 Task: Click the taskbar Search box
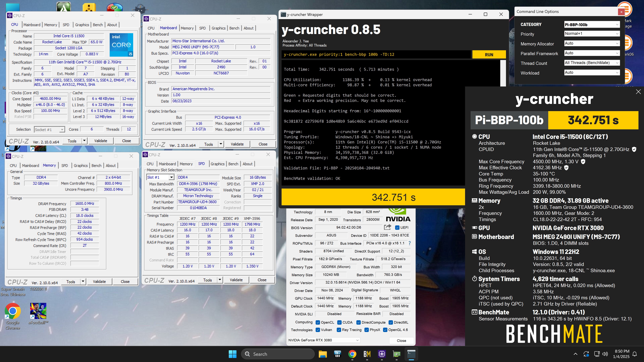278,354
